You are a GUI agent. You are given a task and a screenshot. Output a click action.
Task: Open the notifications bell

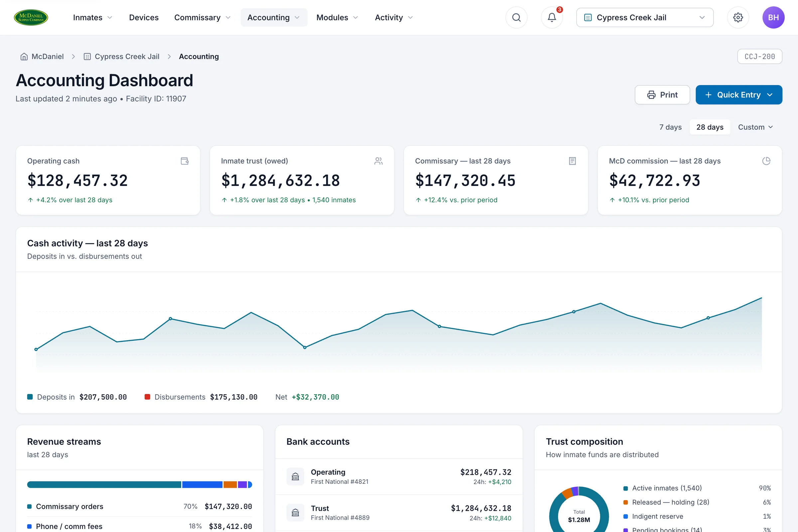click(552, 17)
